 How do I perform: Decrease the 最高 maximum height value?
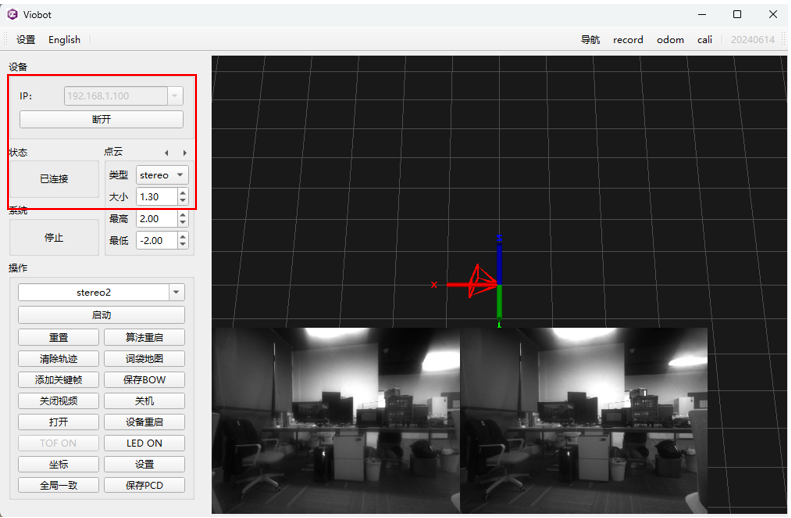(183, 222)
